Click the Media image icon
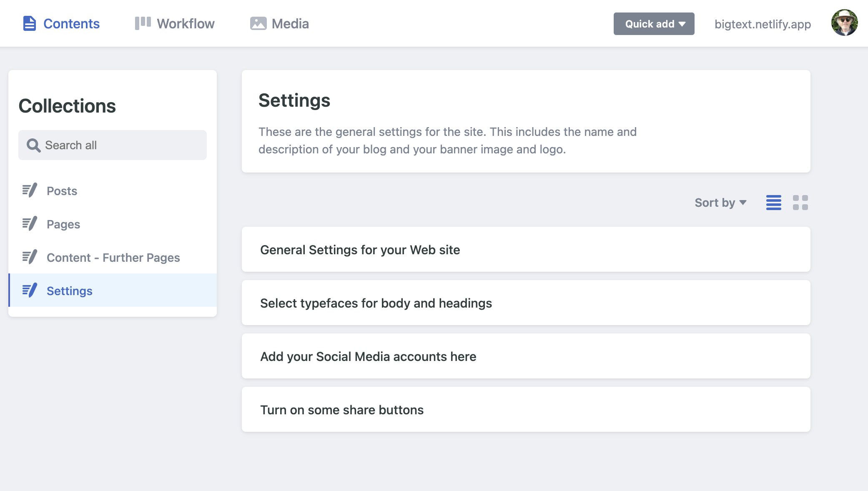Viewport: 868px width, 491px height. pyautogui.click(x=258, y=23)
